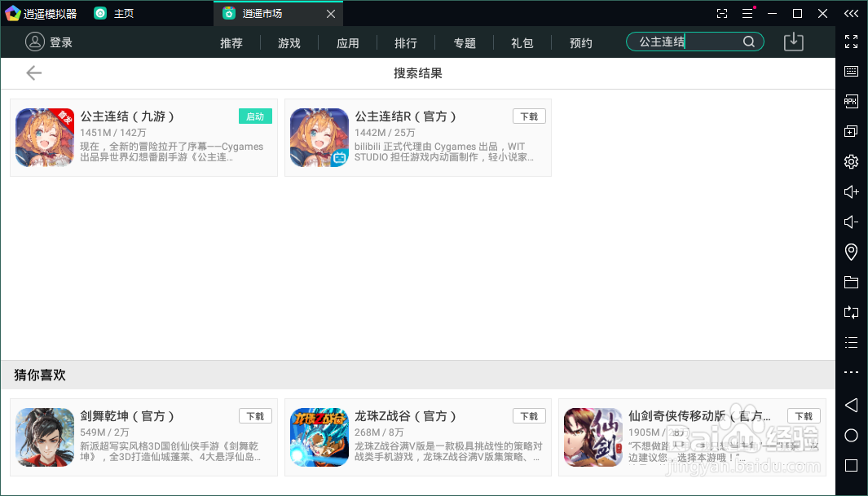Image resolution: width=868 pixels, height=496 pixels.
Task: Click the search field containing 公主连结
Action: (694, 42)
